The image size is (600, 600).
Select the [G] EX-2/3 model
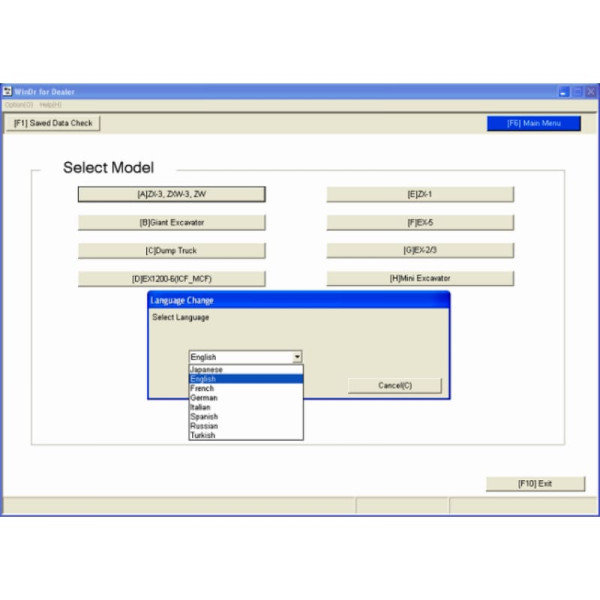(x=419, y=250)
